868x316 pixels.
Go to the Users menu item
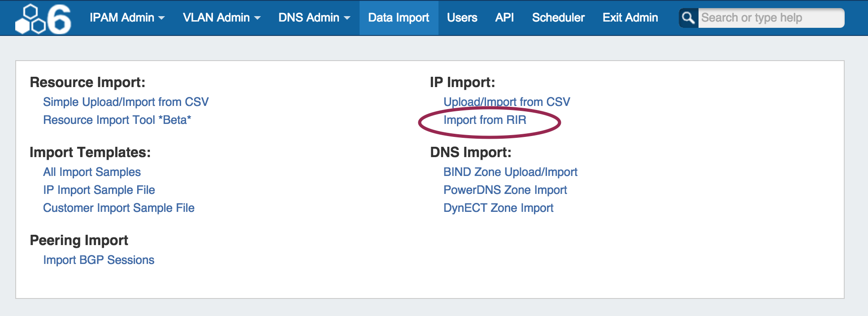462,18
